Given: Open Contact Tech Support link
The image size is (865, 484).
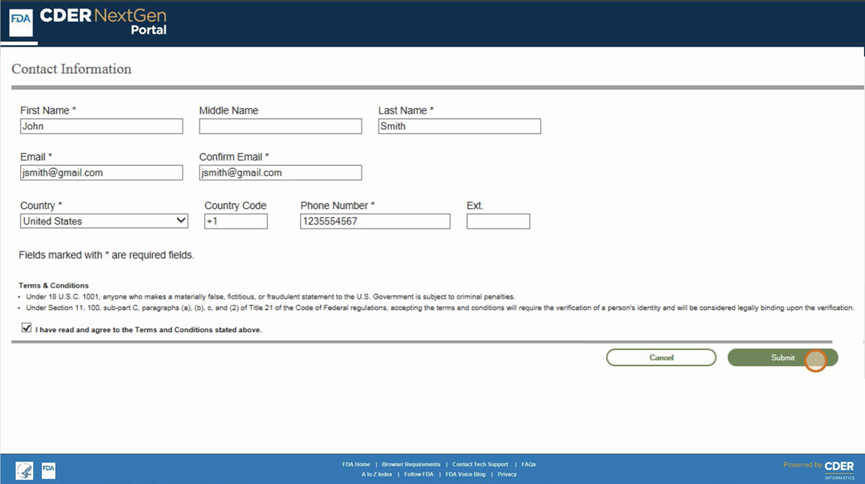Looking at the screenshot, I should coord(480,464).
